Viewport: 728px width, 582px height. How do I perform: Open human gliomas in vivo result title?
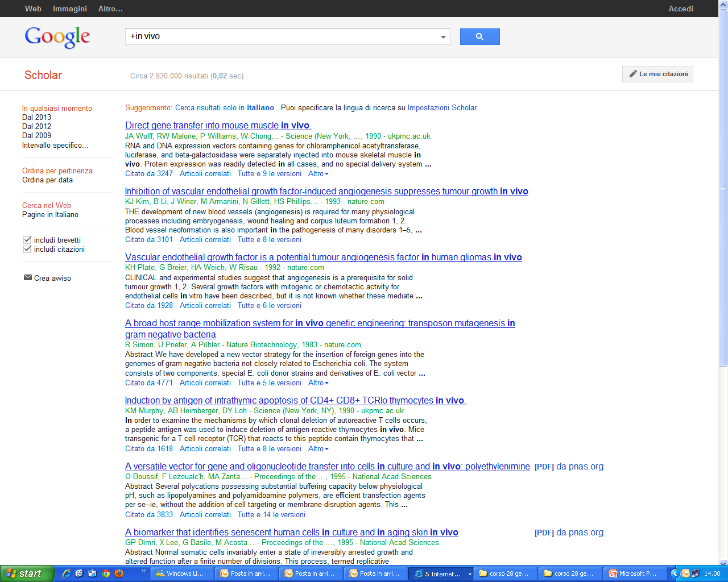tap(324, 257)
